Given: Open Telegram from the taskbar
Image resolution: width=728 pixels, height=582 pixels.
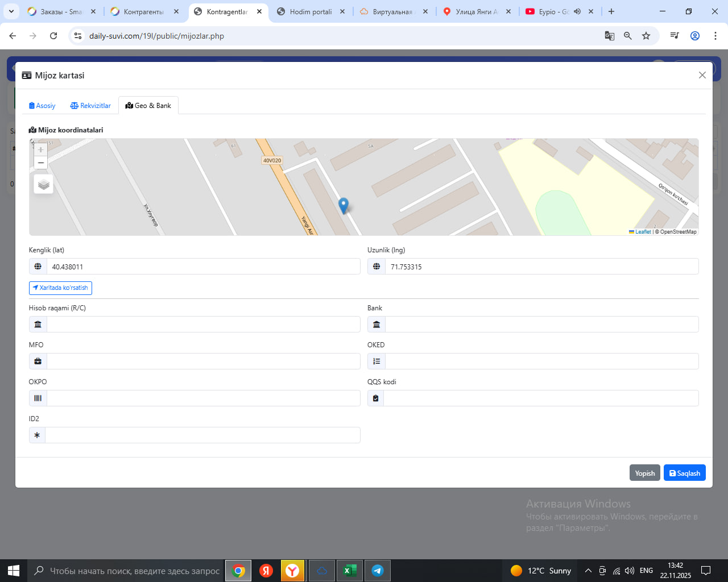Looking at the screenshot, I should pyautogui.click(x=377, y=571).
